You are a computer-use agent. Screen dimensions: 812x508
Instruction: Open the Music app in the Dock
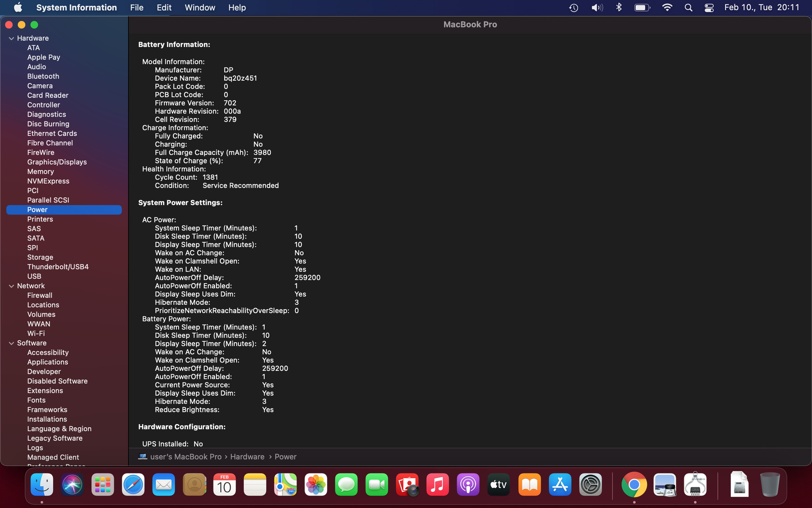coord(437,484)
